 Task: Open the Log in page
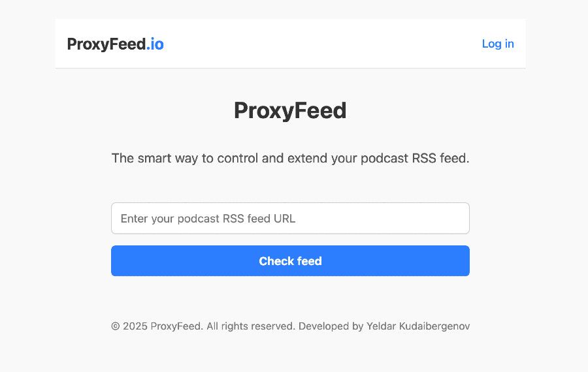[x=498, y=44]
